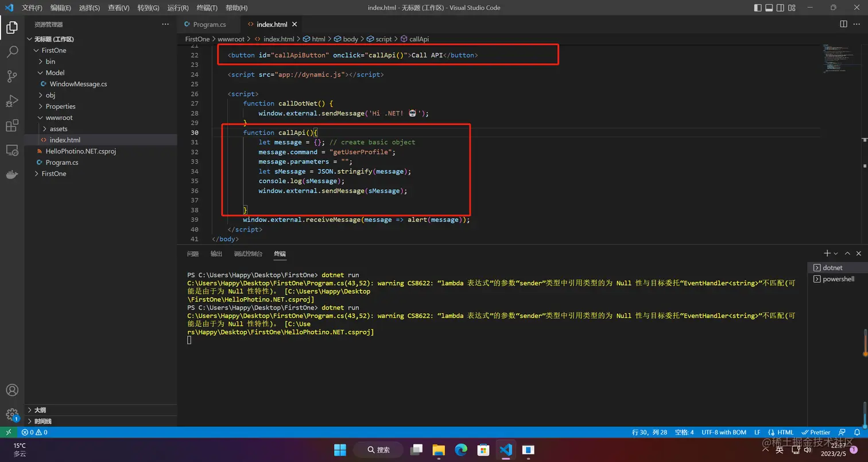Open the Accounts menu icon

(x=12, y=390)
